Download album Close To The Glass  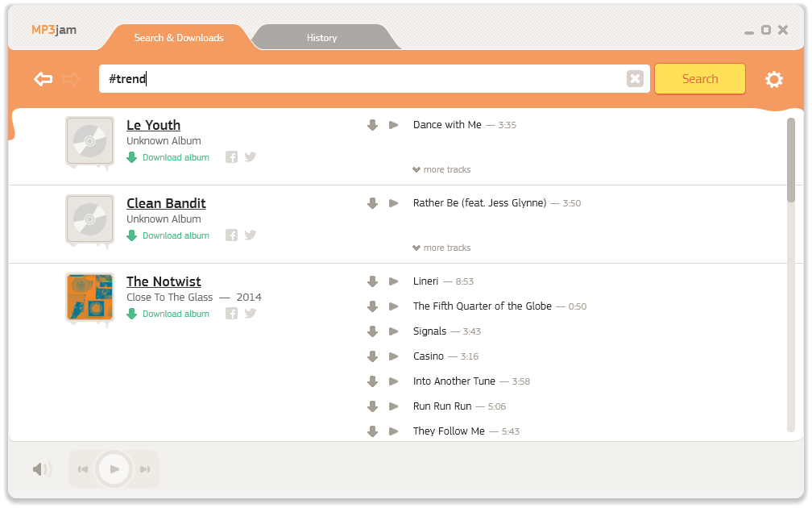(x=168, y=314)
